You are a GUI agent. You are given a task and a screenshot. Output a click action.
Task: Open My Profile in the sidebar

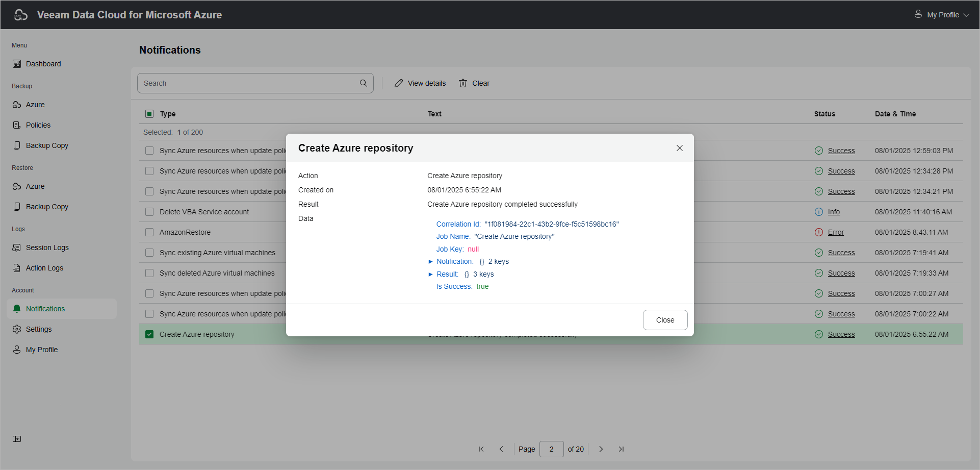click(x=42, y=350)
